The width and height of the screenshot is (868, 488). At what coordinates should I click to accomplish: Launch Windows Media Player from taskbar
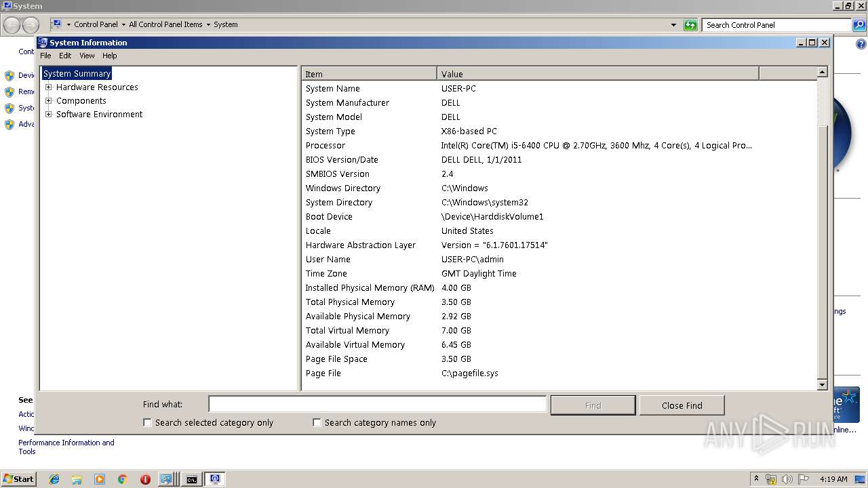coord(100,479)
